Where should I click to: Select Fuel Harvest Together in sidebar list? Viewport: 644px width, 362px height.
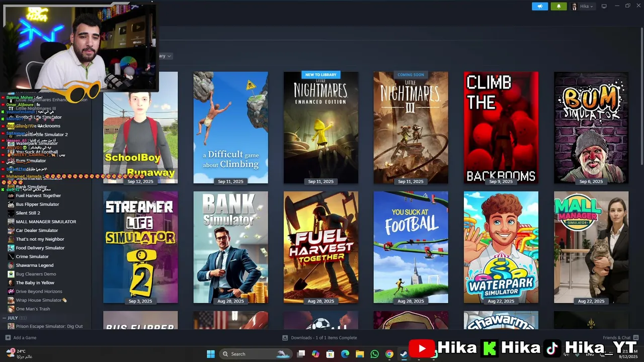(38, 196)
